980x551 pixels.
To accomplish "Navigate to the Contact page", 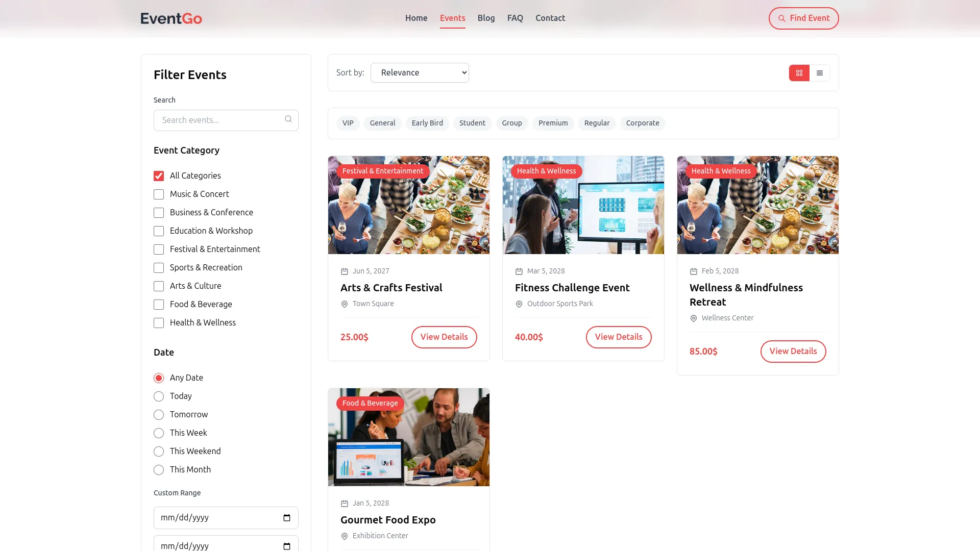I will pos(550,18).
